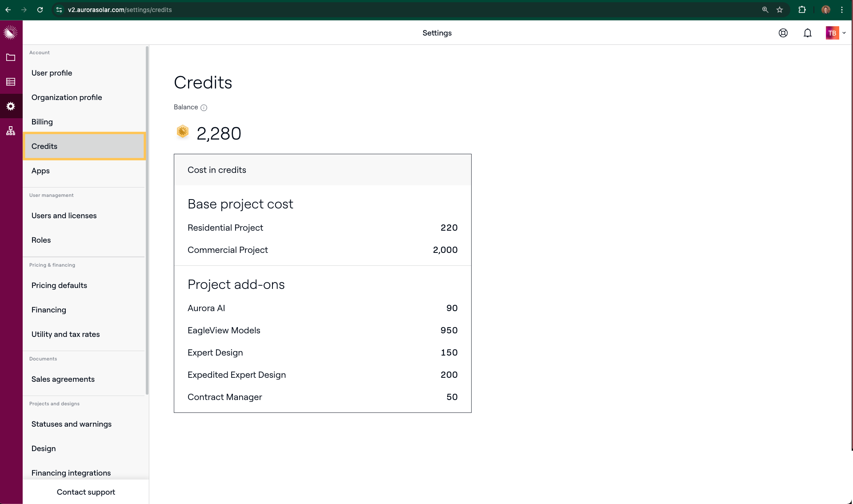Click the Residential Project row
This screenshot has height=504, width=853.
coord(322,228)
